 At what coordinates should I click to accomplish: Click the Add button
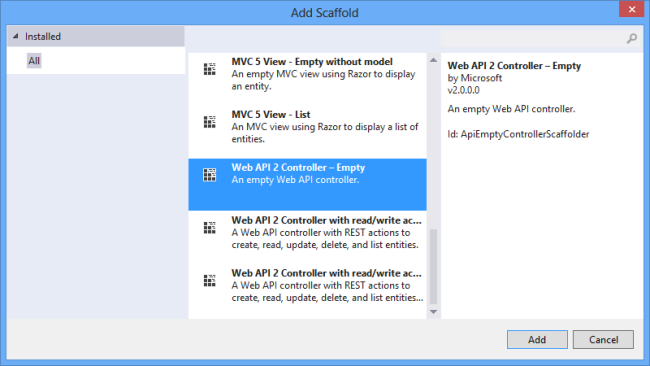point(537,339)
